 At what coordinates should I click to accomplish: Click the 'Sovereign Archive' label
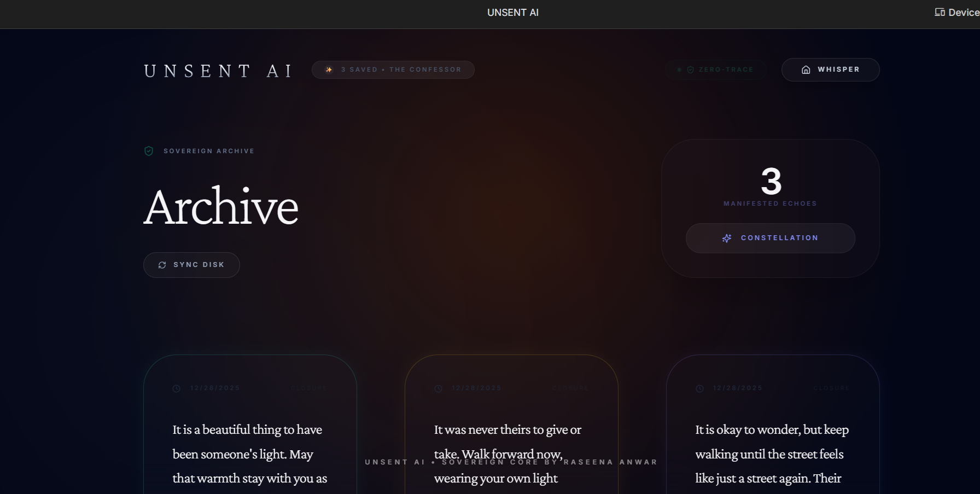click(209, 151)
